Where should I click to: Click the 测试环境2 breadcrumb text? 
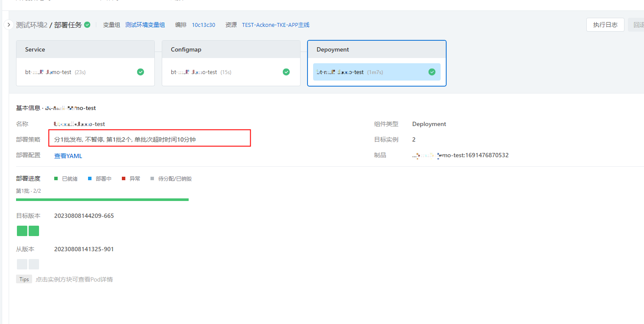click(x=32, y=25)
